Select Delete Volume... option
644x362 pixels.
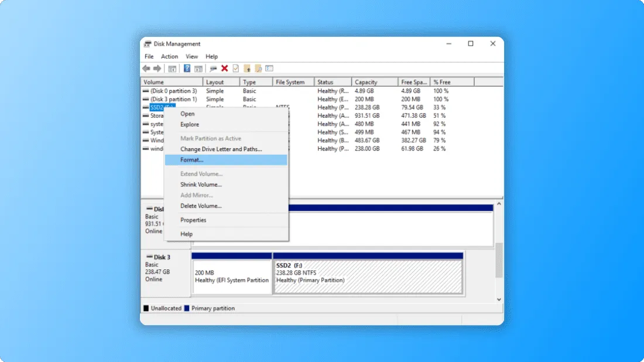pyautogui.click(x=226, y=206)
